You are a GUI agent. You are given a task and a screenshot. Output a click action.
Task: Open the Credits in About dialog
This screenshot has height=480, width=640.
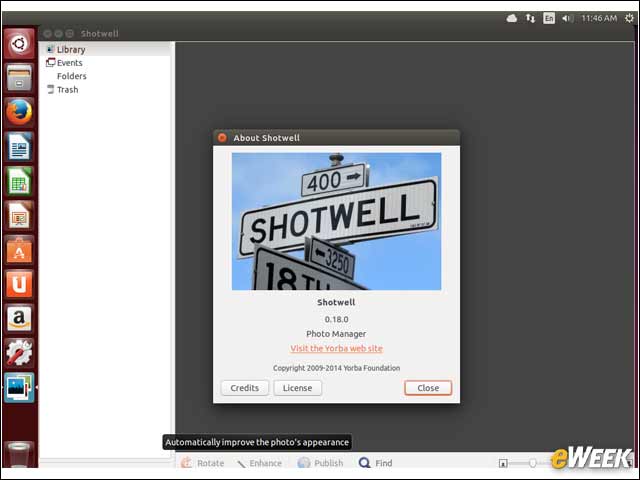(x=244, y=388)
